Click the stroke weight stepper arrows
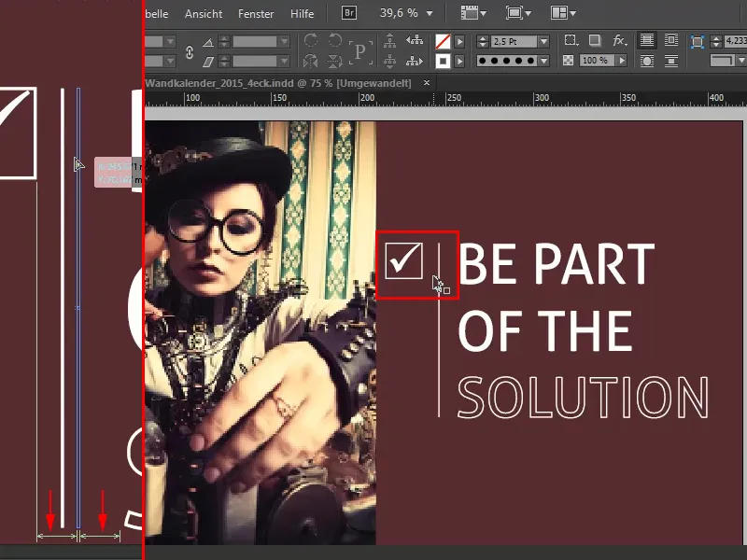The height and width of the screenshot is (560, 747). 483,42
